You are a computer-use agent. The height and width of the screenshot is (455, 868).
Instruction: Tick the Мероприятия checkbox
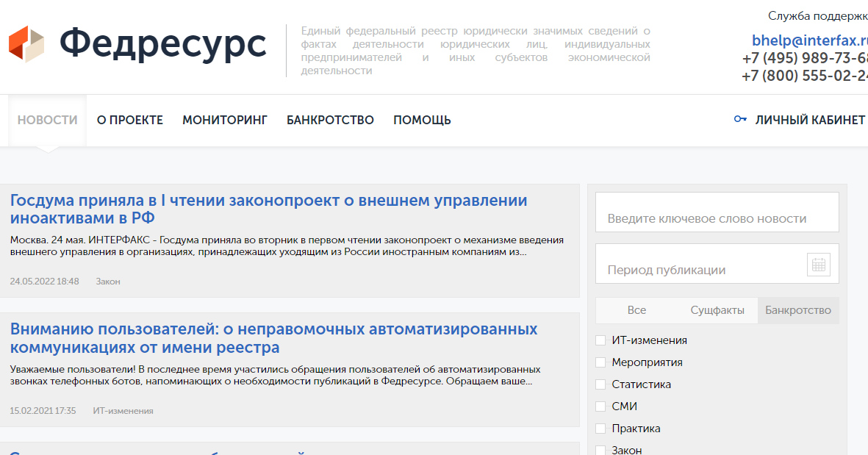pos(600,362)
